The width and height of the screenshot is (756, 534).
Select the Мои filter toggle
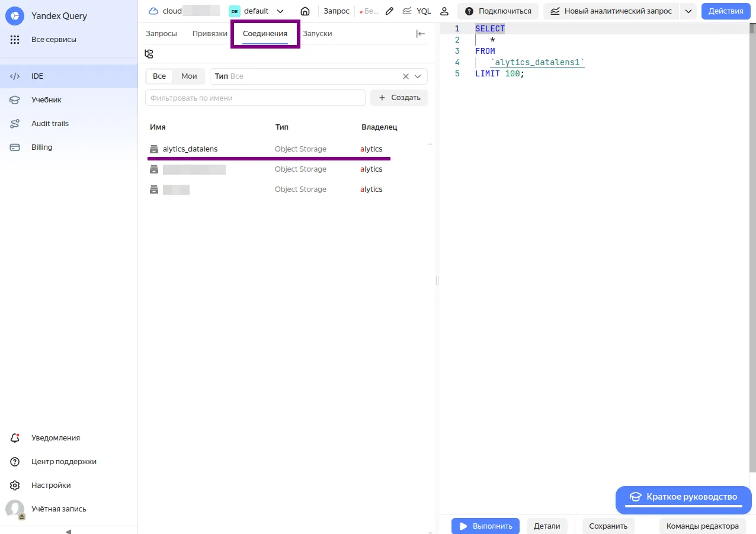[189, 76]
